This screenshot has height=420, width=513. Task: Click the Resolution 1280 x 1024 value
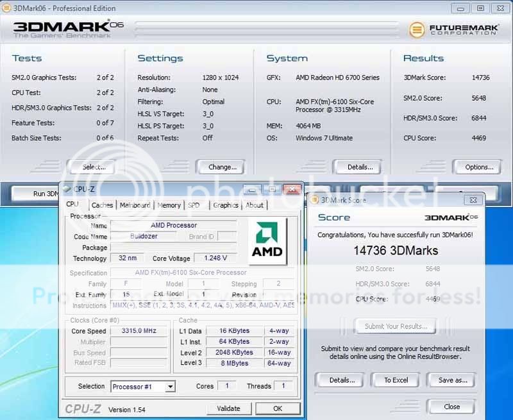tap(220, 78)
